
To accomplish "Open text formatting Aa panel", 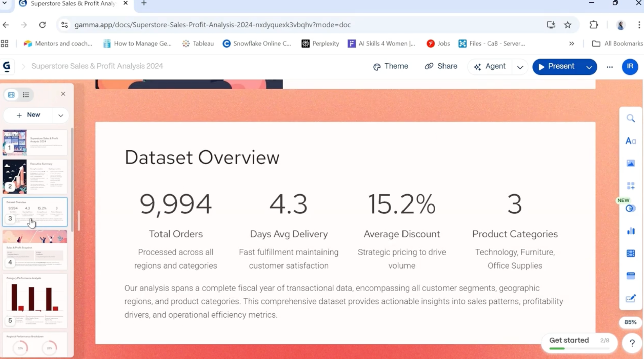I will point(631,141).
